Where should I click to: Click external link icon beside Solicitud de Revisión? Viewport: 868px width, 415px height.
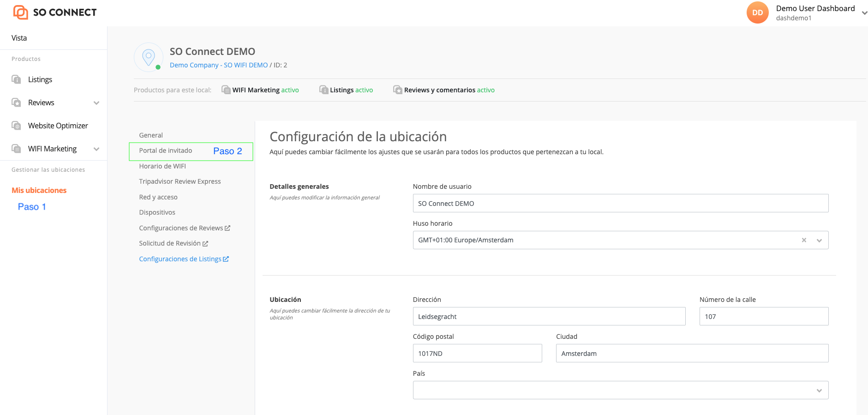click(205, 244)
